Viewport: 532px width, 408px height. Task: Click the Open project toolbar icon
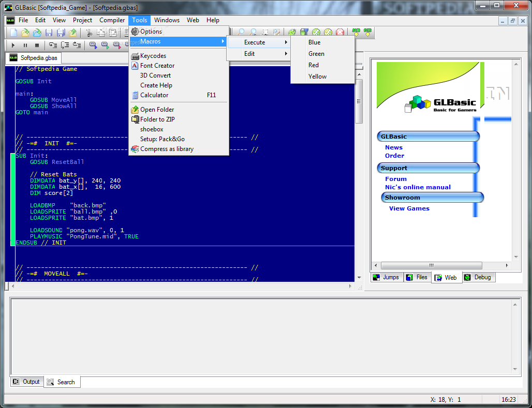(x=37, y=33)
